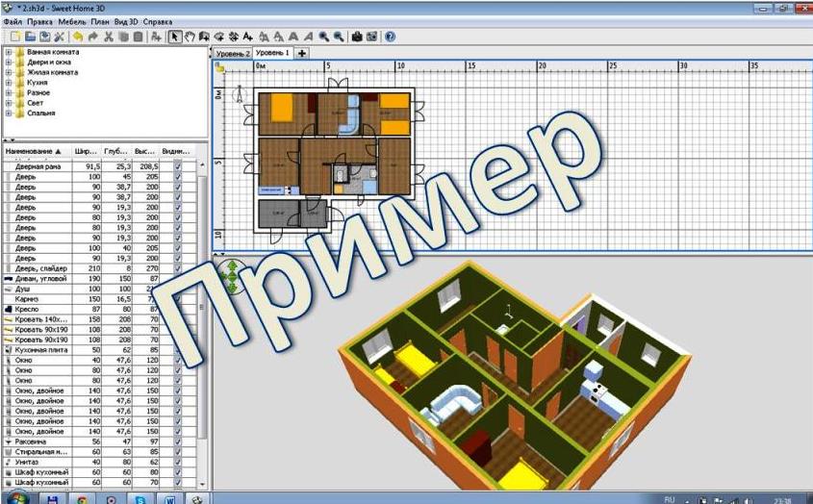Create a photo of the 3D view
This screenshot has height=504, width=813.
click(x=357, y=37)
